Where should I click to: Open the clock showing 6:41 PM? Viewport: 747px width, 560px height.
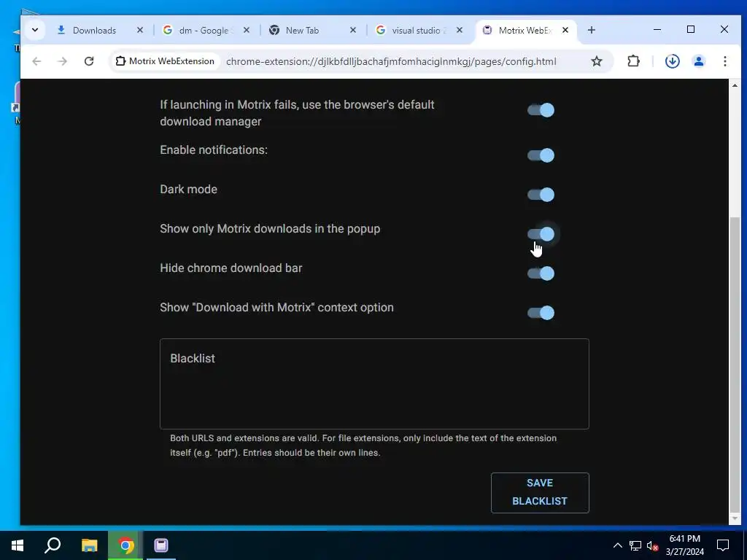point(684,545)
